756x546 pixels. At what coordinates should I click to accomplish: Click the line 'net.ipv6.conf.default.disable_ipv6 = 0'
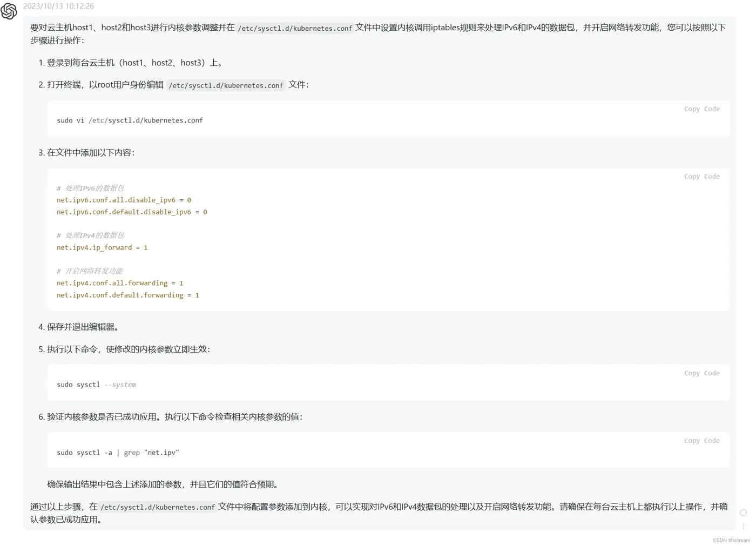pos(132,212)
